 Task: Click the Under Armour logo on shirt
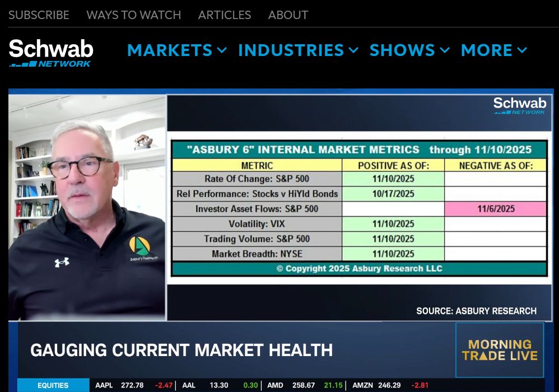point(62,262)
